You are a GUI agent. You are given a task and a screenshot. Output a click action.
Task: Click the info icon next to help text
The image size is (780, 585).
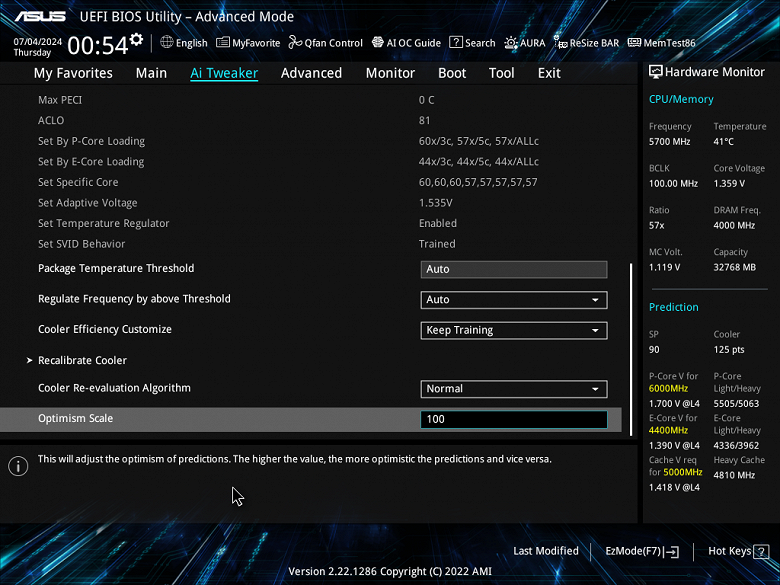(x=18, y=466)
